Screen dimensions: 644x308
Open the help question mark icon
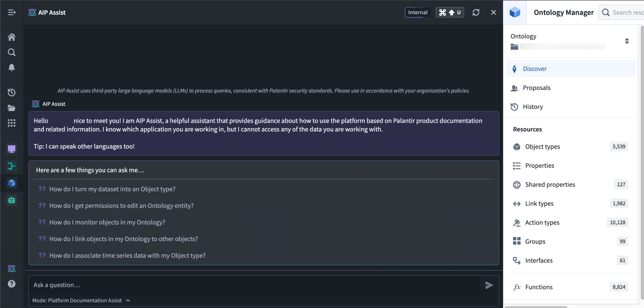[12, 284]
